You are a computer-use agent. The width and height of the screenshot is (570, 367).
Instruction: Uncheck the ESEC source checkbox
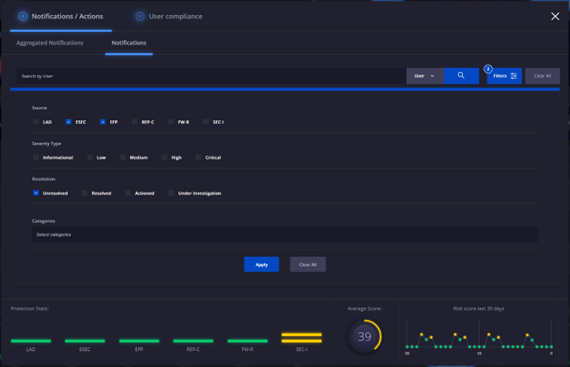68,122
